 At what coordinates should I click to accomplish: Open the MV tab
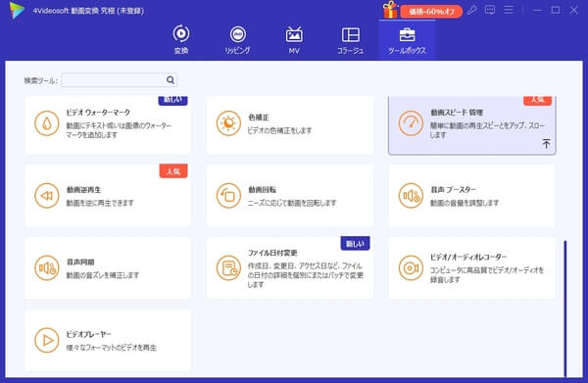[294, 39]
